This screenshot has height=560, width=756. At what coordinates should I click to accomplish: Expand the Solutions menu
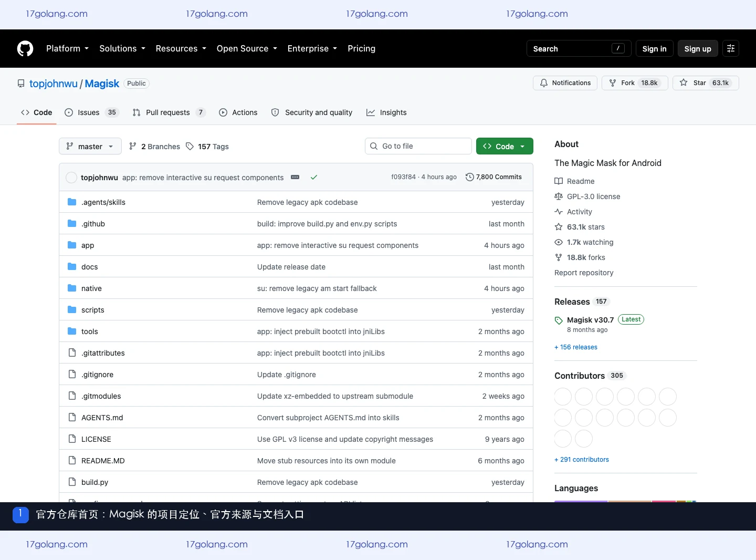122,48
